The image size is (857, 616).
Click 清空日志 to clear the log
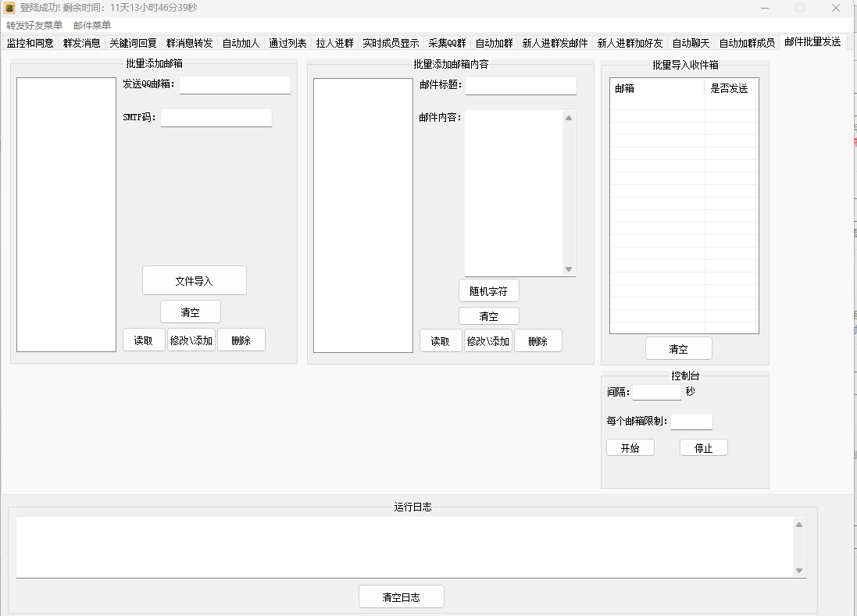coord(401,596)
